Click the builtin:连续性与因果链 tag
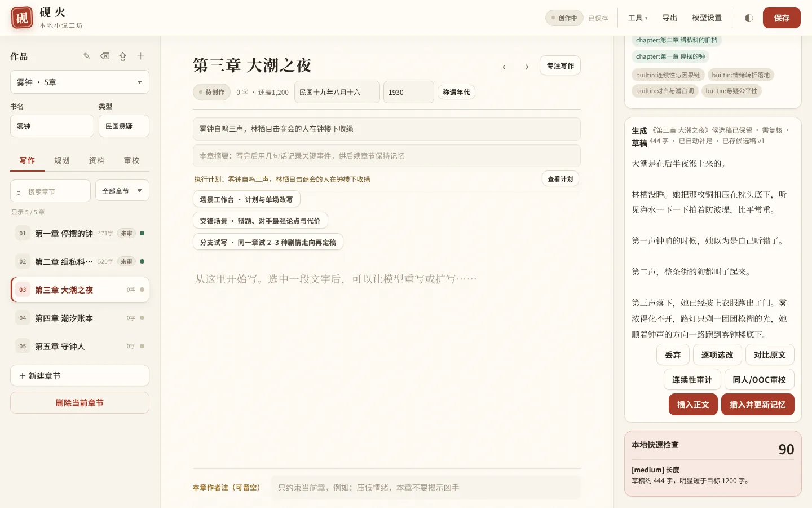Image resolution: width=812 pixels, height=508 pixels. 668,75
